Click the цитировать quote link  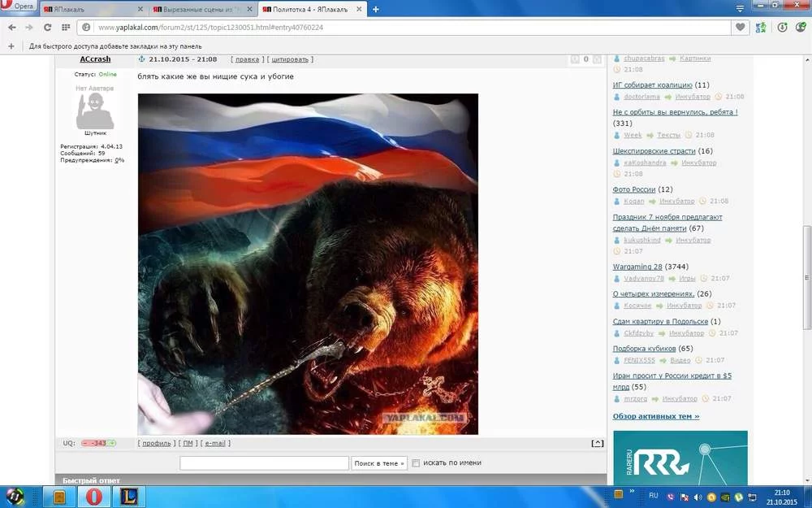[290, 59]
